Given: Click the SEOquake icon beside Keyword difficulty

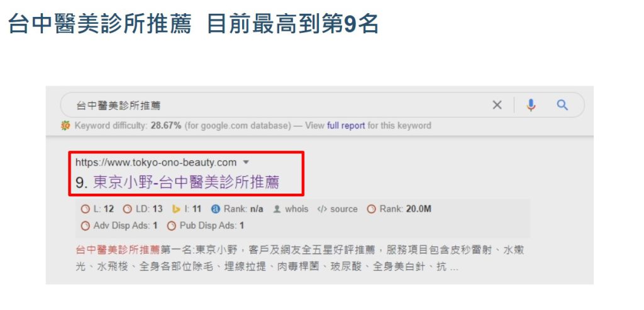Looking at the screenshot, I should coord(65,126).
